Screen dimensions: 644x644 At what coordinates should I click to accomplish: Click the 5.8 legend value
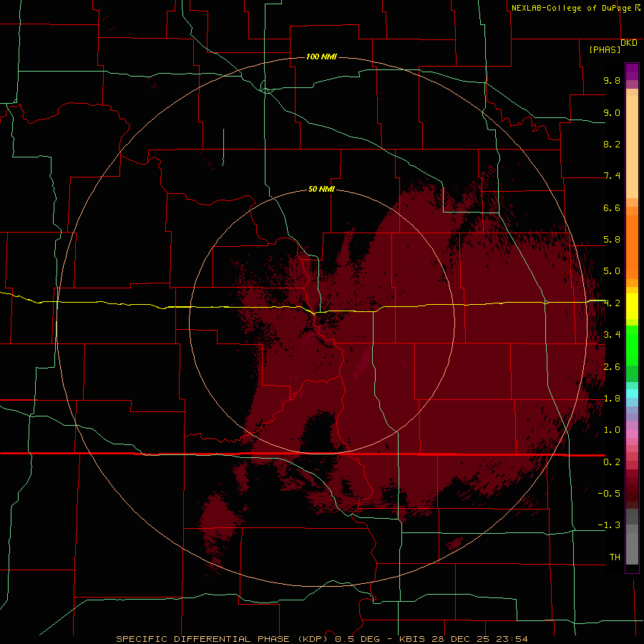(612, 240)
